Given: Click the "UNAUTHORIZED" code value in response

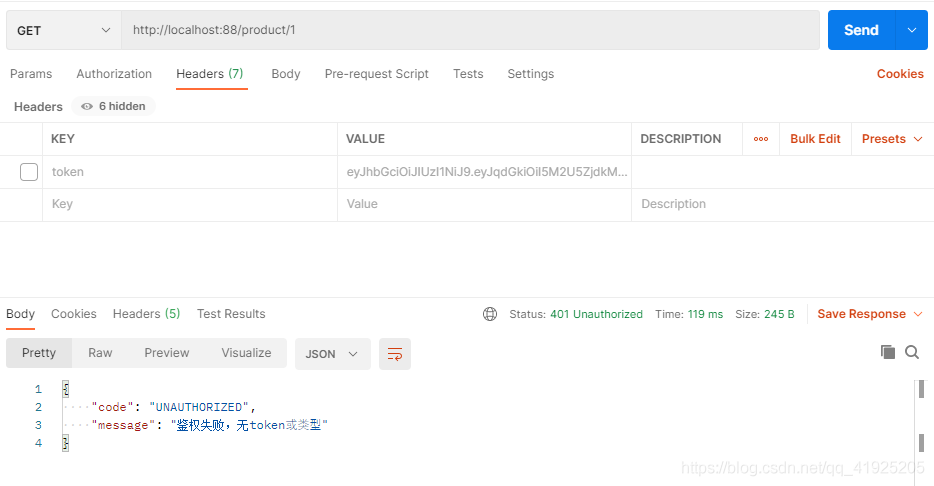Looking at the screenshot, I should (199, 407).
